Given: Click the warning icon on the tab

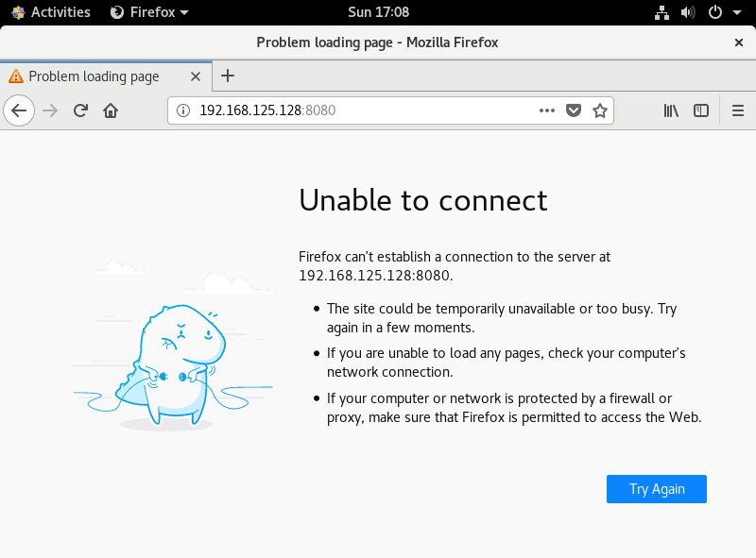Looking at the screenshot, I should [x=16, y=76].
